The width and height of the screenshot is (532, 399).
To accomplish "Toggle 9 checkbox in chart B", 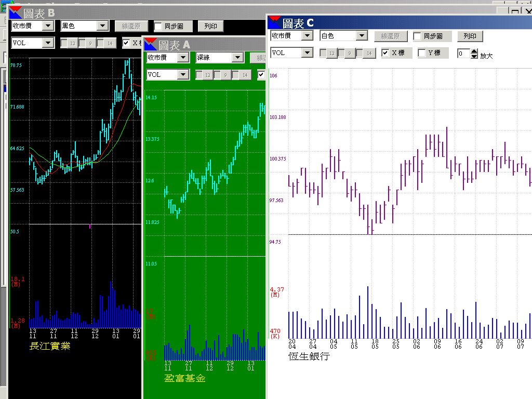I will [82, 43].
